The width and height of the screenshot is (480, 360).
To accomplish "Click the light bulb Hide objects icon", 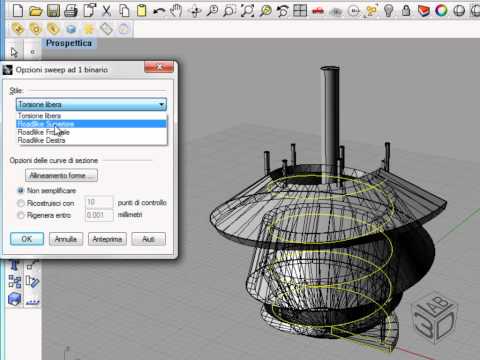I will tap(388, 11).
